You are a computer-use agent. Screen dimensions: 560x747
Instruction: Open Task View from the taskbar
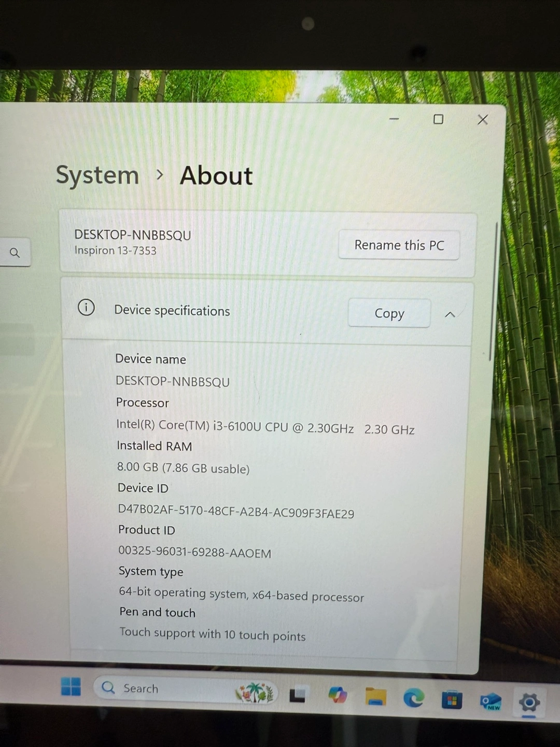(x=298, y=695)
